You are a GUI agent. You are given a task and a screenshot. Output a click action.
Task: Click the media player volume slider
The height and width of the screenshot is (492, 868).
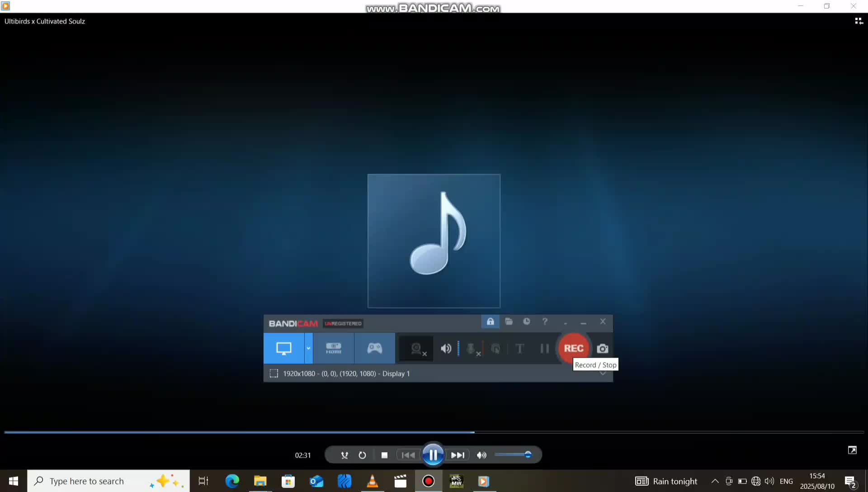(x=513, y=455)
